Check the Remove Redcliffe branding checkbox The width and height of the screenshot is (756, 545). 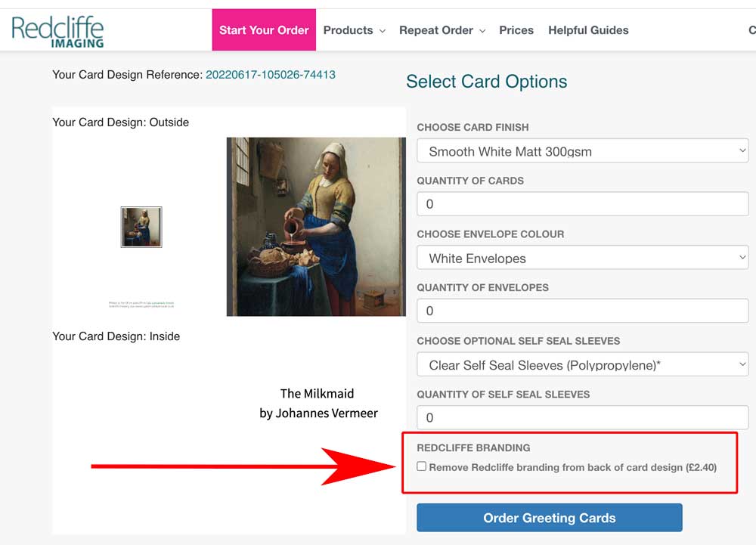coord(422,466)
